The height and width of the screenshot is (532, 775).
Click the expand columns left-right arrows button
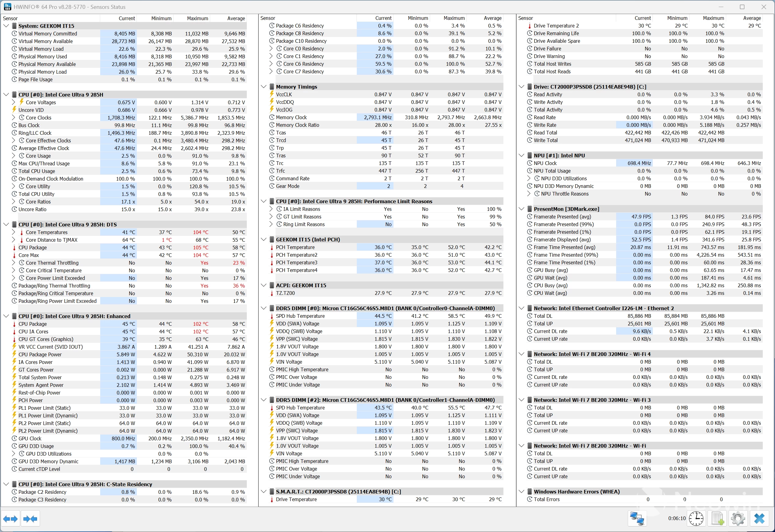point(10,519)
